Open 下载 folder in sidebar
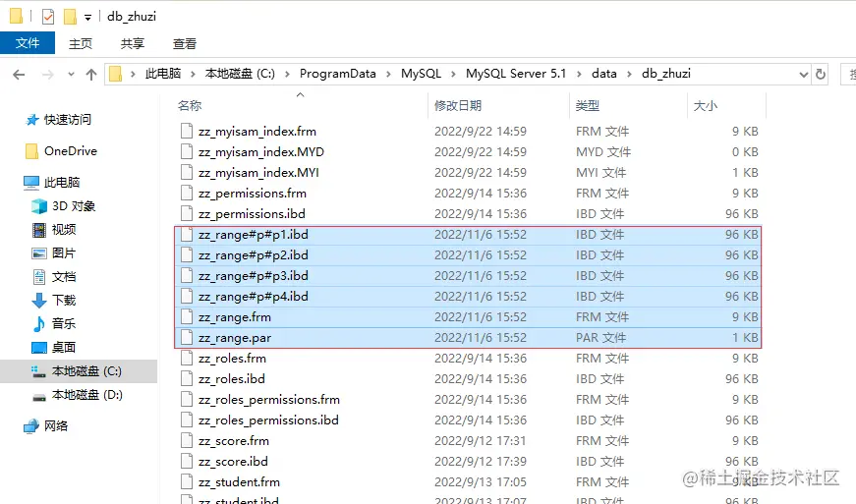This screenshot has width=856, height=504. [63, 300]
